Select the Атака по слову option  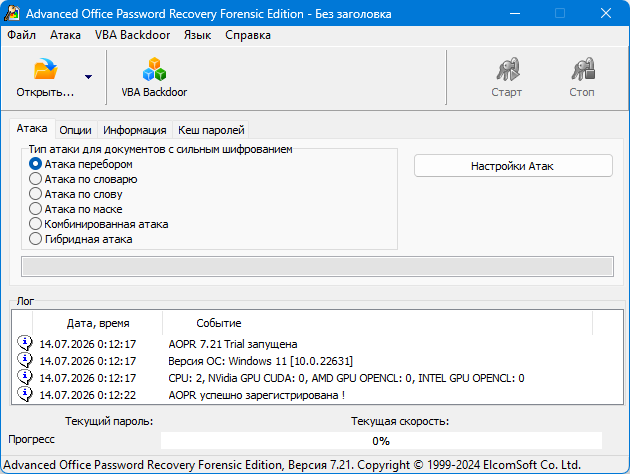click(76, 194)
